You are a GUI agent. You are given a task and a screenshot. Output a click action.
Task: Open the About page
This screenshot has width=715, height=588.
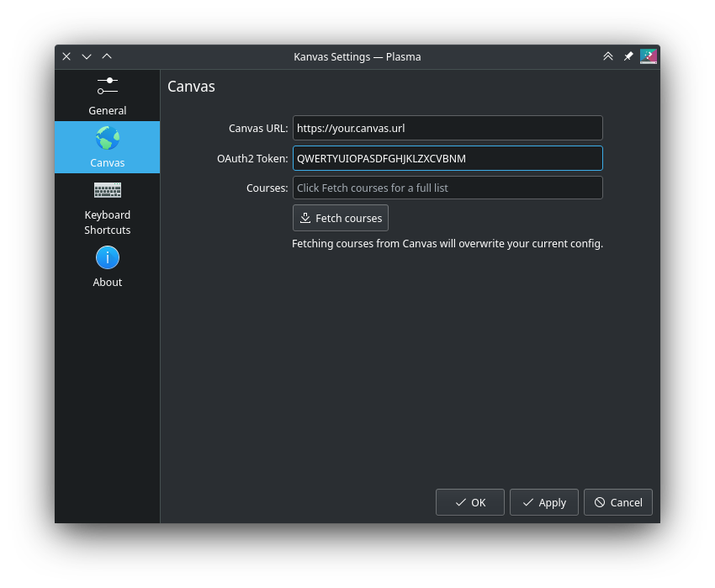(x=107, y=267)
